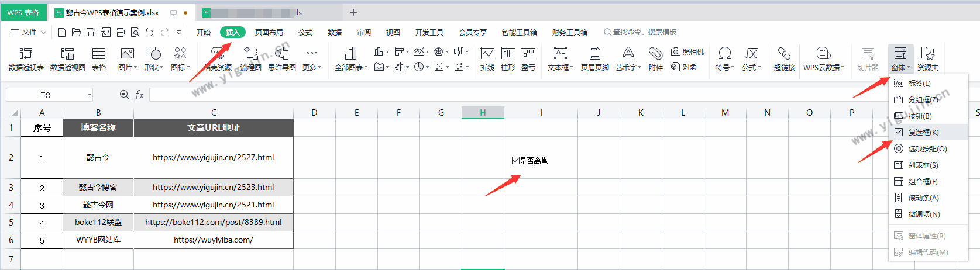The image size is (980, 270).
Task: Choose 列表框(S) from the form controls menu
Action: click(x=928, y=165)
